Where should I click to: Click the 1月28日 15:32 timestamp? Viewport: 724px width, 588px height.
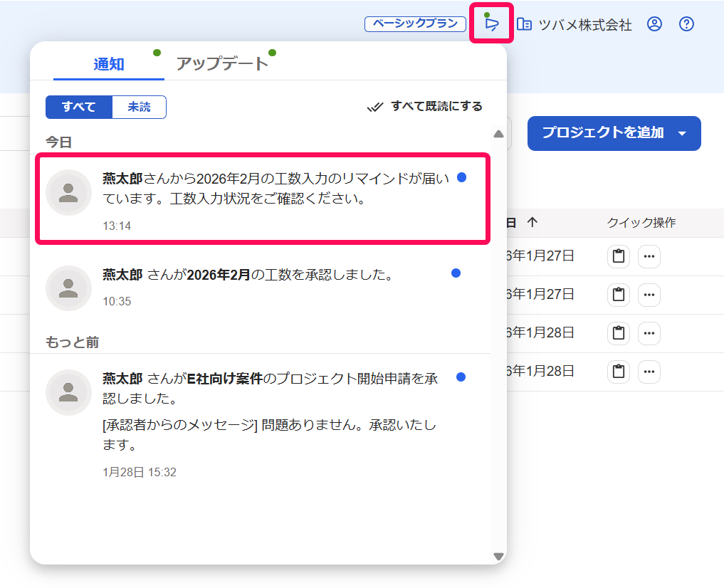[140, 472]
